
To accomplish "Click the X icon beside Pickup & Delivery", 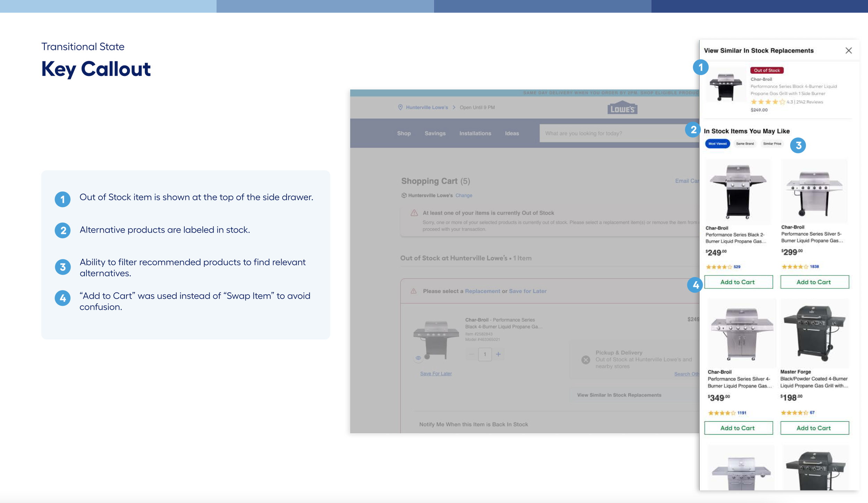I will [x=585, y=360].
